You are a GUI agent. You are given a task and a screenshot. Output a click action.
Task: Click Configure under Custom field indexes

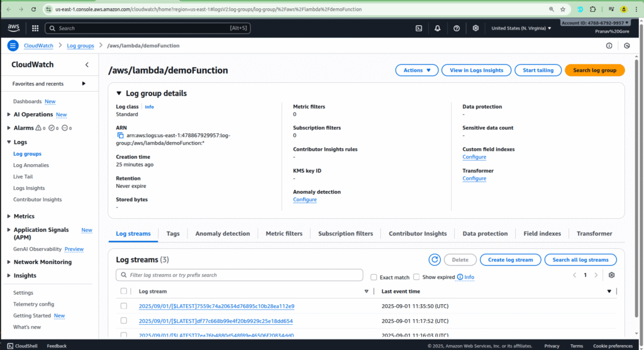474,156
